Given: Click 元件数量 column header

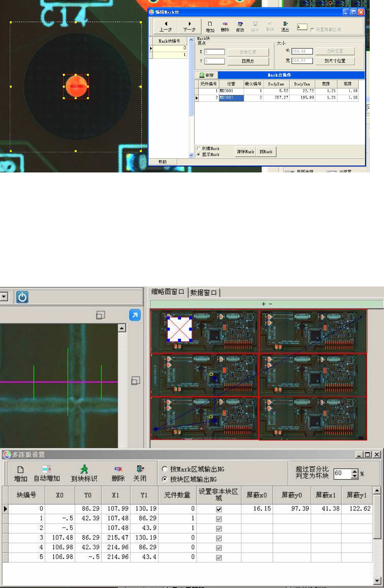Looking at the screenshot, I should click(177, 495).
